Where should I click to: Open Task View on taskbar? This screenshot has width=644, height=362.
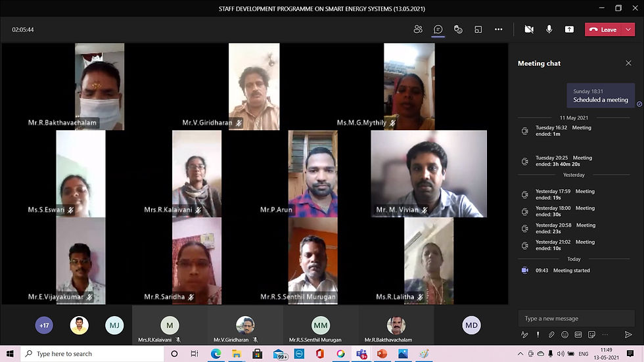pyautogui.click(x=195, y=353)
